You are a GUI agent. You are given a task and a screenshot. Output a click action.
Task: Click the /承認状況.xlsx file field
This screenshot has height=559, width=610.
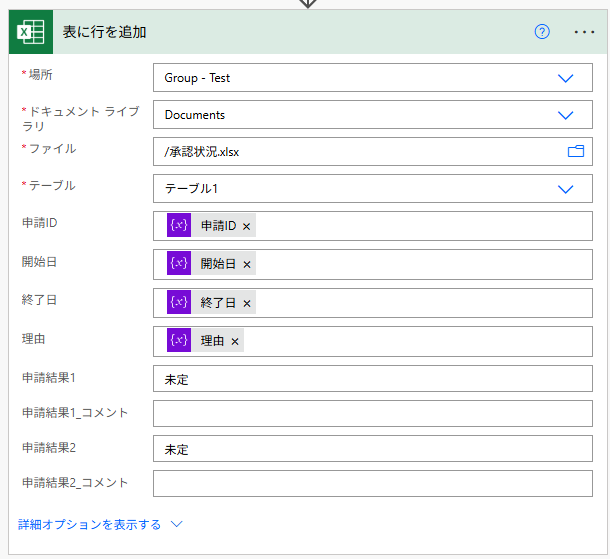[x=373, y=151]
